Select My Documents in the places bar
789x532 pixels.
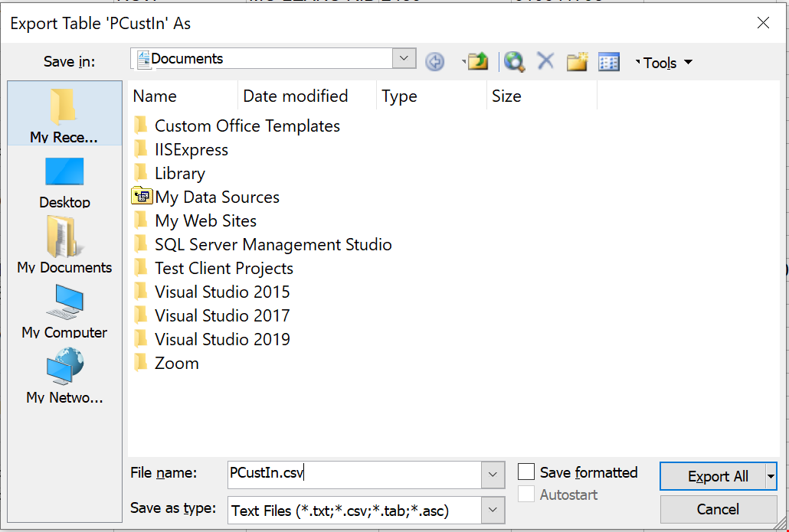click(x=64, y=245)
